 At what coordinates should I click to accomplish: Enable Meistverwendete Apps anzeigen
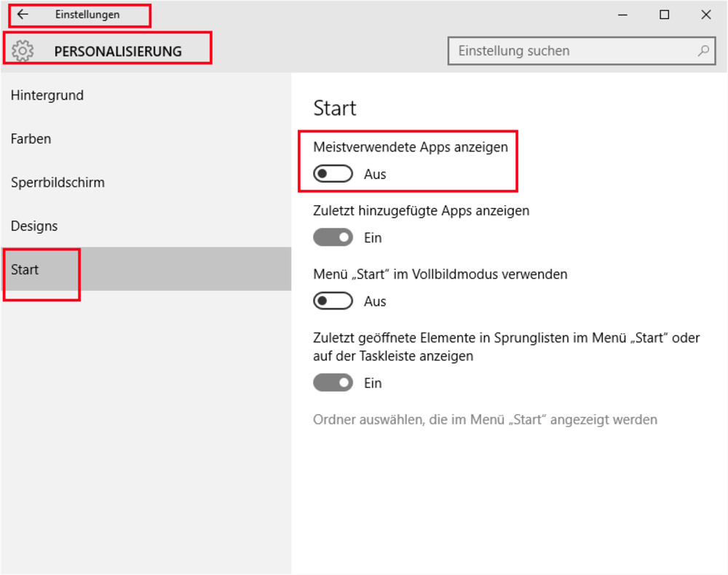(x=332, y=173)
